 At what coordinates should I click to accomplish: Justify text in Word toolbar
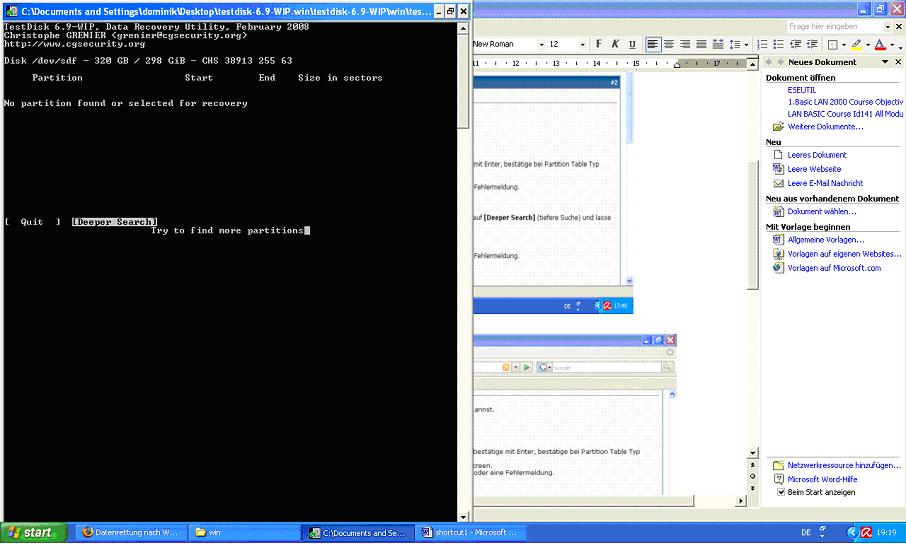tap(701, 44)
